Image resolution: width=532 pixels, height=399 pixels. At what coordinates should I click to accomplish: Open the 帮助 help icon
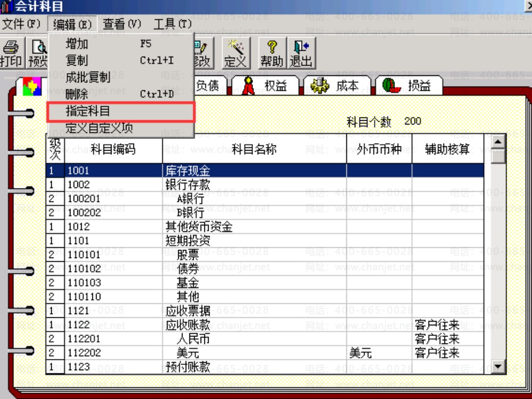(x=272, y=53)
